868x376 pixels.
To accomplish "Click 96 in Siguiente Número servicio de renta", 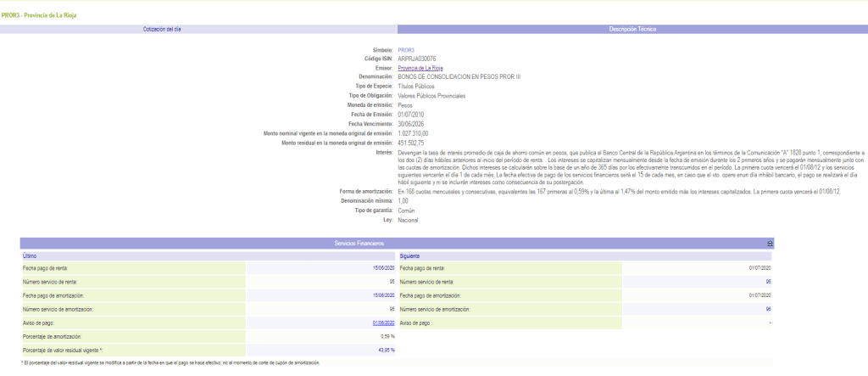I will click(x=769, y=283).
